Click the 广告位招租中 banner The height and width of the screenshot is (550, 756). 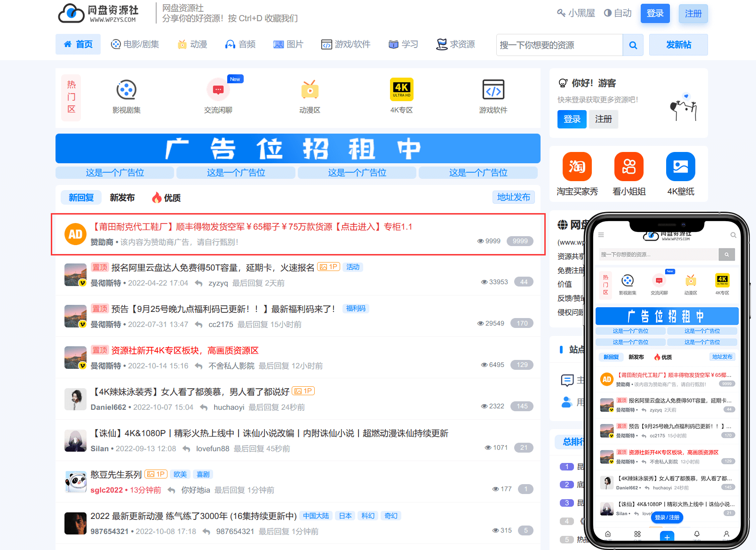coord(298,149)
